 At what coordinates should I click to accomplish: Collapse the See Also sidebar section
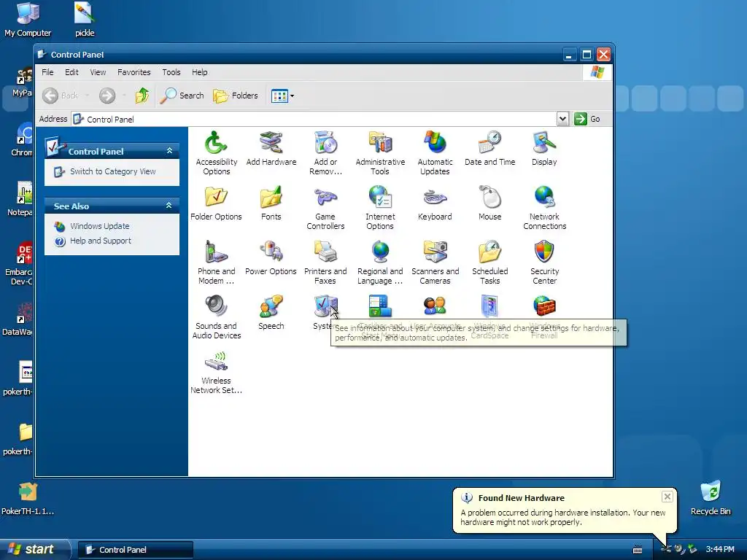(169, 206)
